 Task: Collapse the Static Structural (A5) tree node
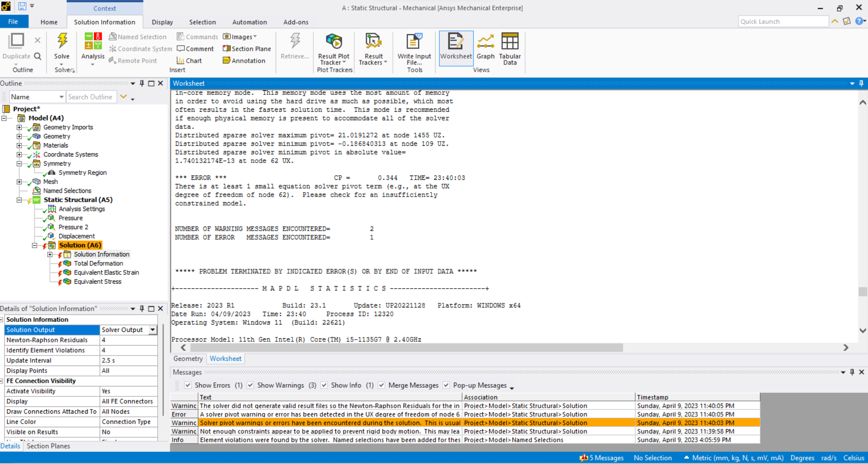(19, 200)
